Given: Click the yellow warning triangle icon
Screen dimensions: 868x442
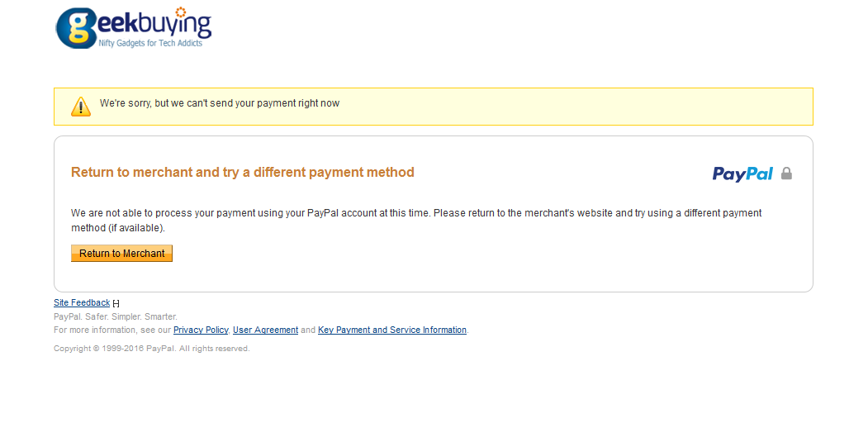Looking at the screenshot, I should 80,106.
